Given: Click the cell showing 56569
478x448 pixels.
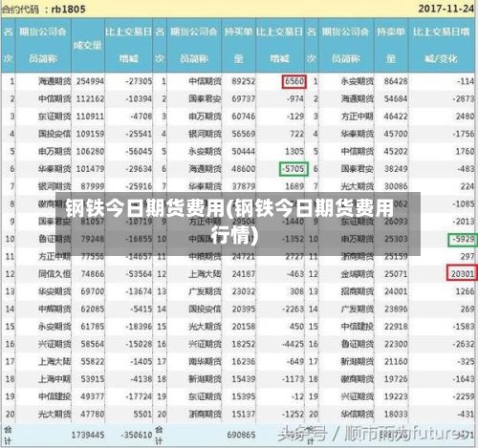Looking at the screenshot, I should click(244, 134).
